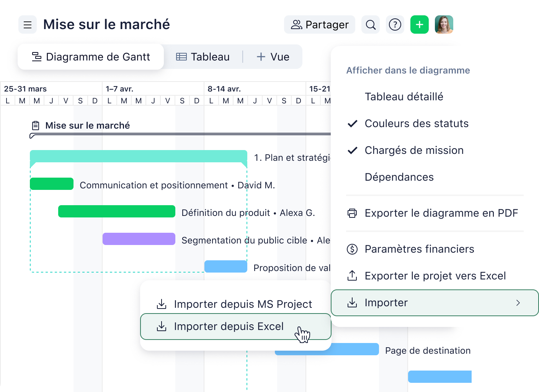Click the clipboard icon beside Mise sur le marché
The width and height of the screenshot is (539, 392).
36,126
